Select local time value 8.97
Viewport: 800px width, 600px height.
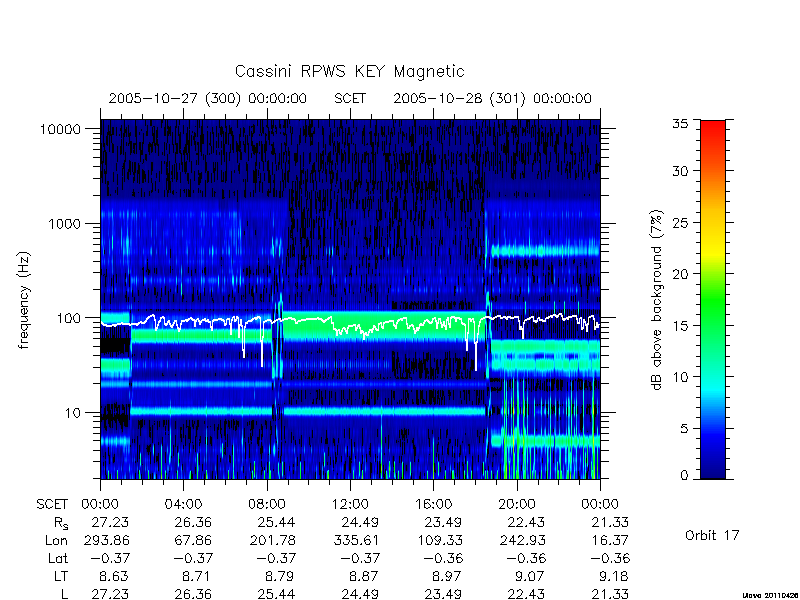pos(446,577)
